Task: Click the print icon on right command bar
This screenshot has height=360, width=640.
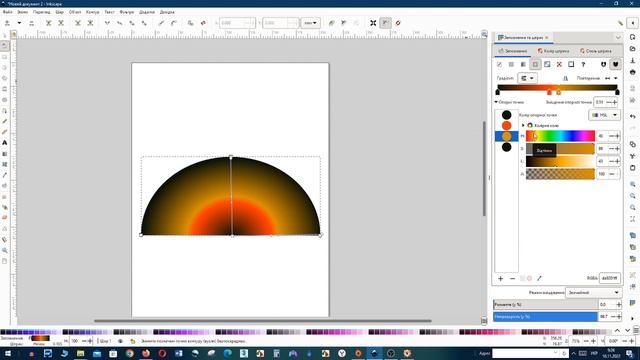Action: pos(633,72)
